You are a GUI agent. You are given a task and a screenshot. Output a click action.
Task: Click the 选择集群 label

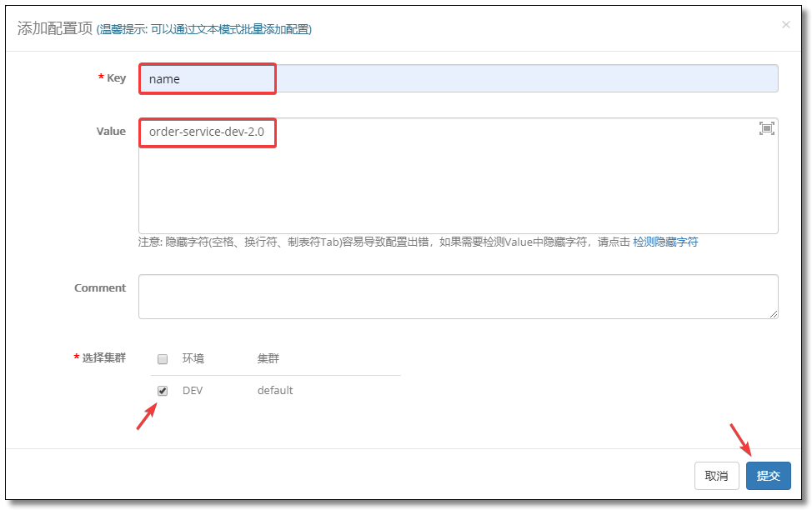click(103, 357)
